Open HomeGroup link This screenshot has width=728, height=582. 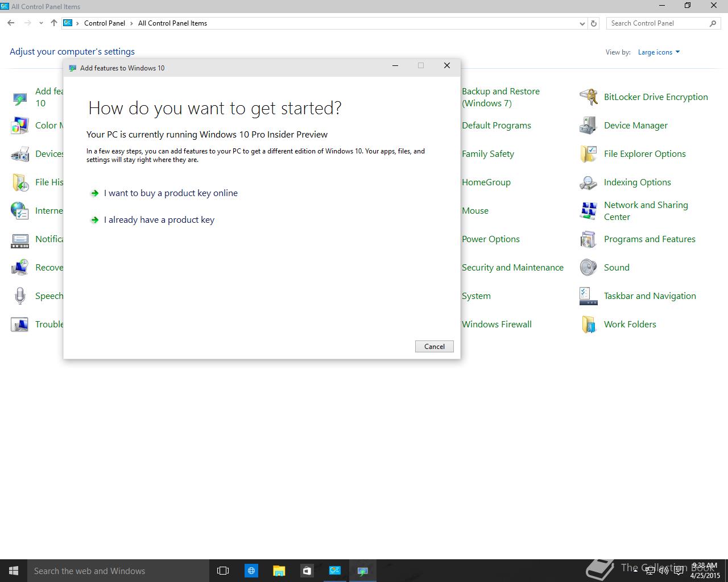point(486,182)
